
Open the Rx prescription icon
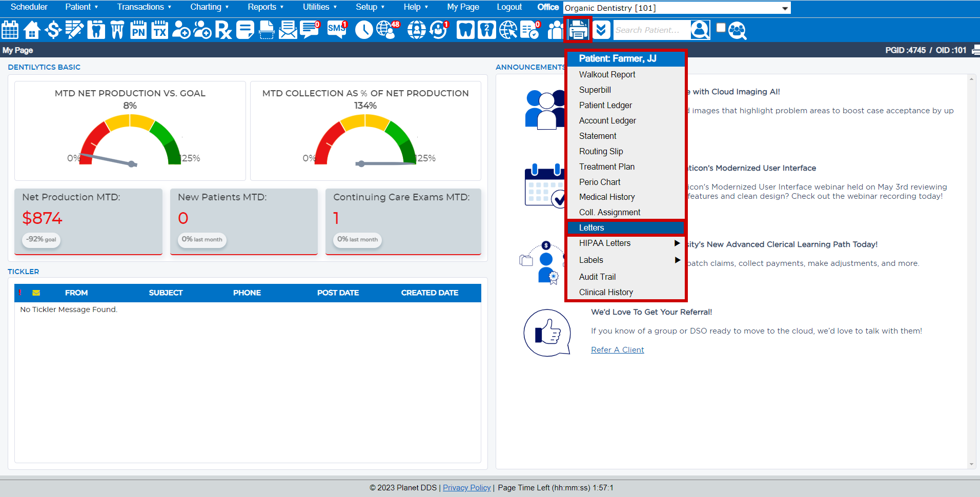coord(223,30)
